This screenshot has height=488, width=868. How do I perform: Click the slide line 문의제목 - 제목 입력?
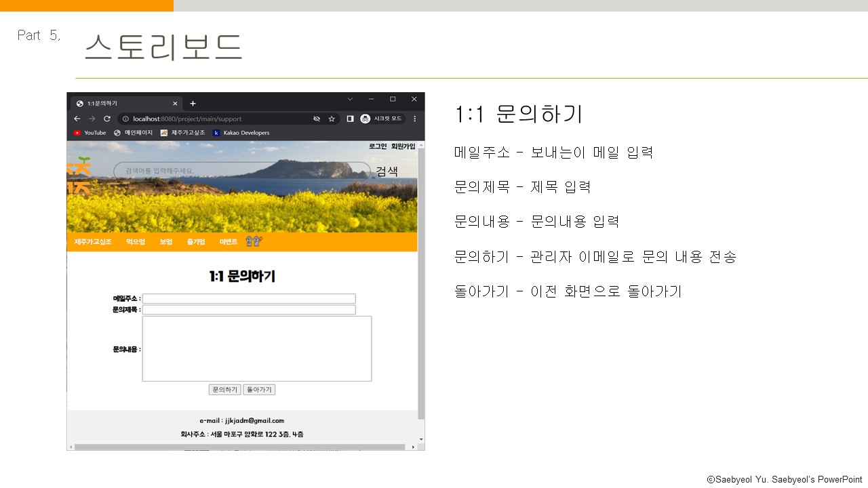(522, 187)
